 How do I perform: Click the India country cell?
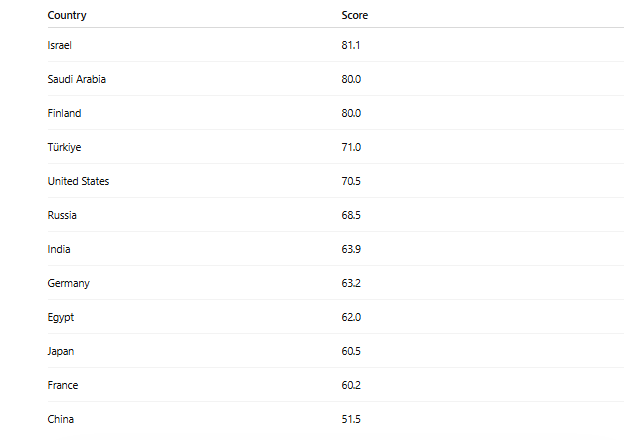pyautogui.click(x=59, y=249)
